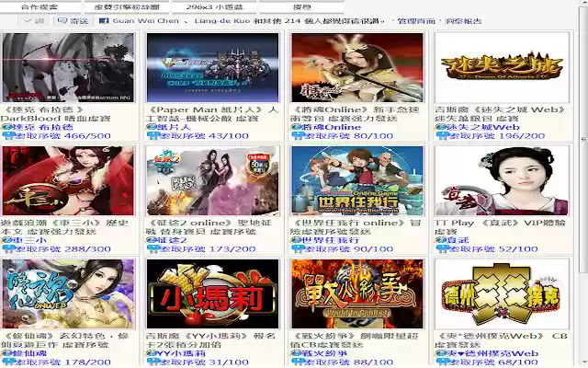
Task: Open the 真武 portrait image
Action: 502,180
